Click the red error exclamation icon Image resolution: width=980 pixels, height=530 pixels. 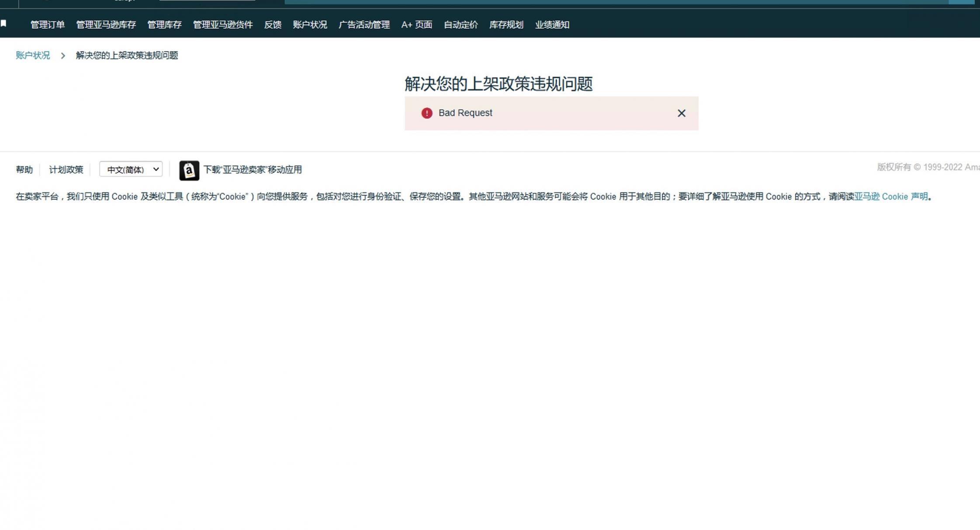[x=427, y=113]
